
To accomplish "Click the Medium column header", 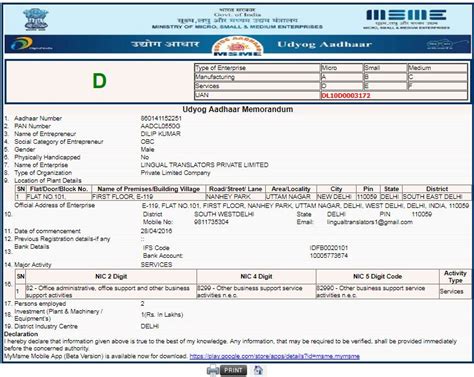I will [x=437, y=68].
